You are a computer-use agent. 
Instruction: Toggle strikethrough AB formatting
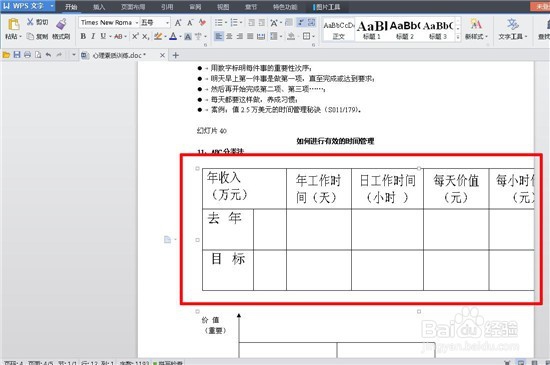tap(118, 36)
